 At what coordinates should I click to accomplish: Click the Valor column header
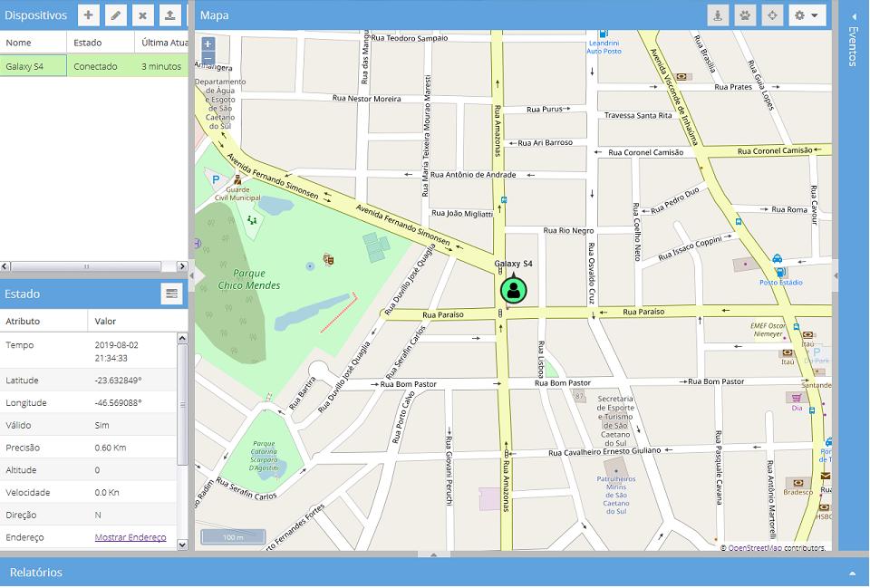(138, 321)
